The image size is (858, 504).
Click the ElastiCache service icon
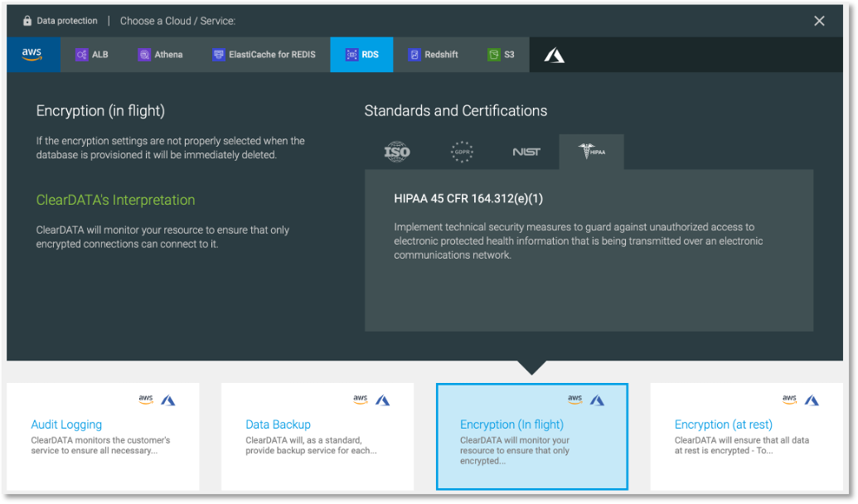(219, 54)
